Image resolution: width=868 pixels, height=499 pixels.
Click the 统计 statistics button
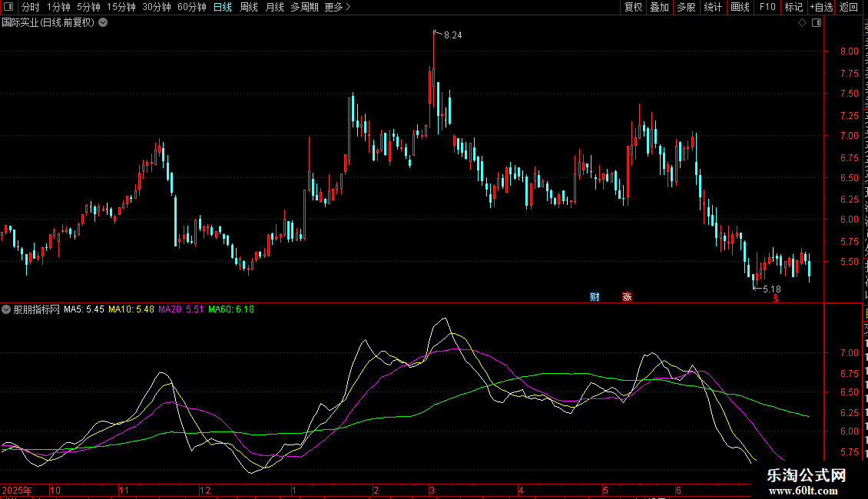point(712,7)
